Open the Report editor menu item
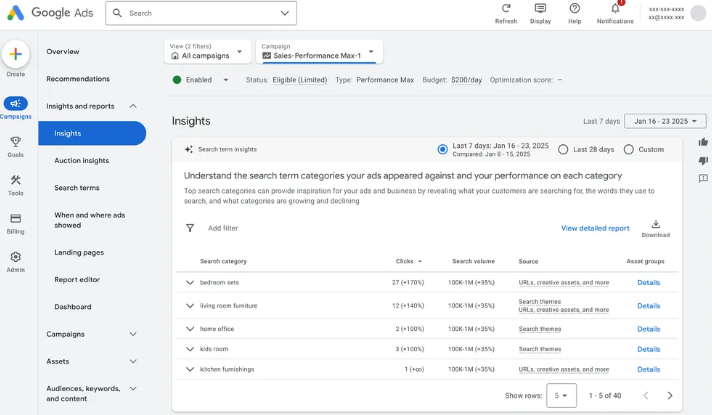The image size is (712, 415). coord(77,280)
